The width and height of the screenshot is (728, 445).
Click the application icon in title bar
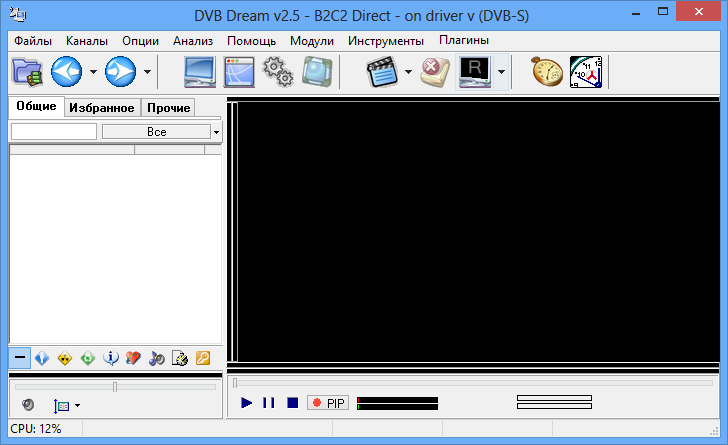click(x=18, y=15)
